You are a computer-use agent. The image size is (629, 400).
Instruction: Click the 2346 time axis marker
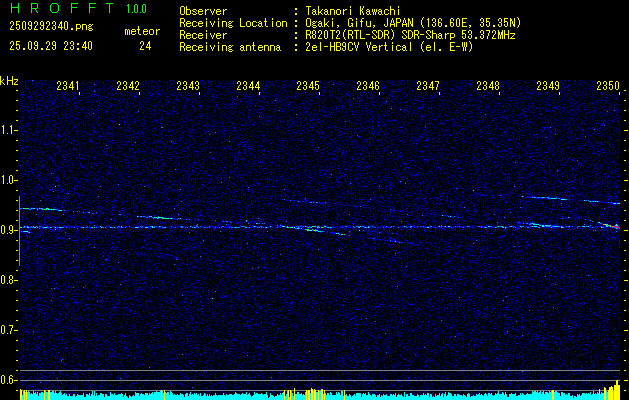pyautogui.click(x=368, y=85)
